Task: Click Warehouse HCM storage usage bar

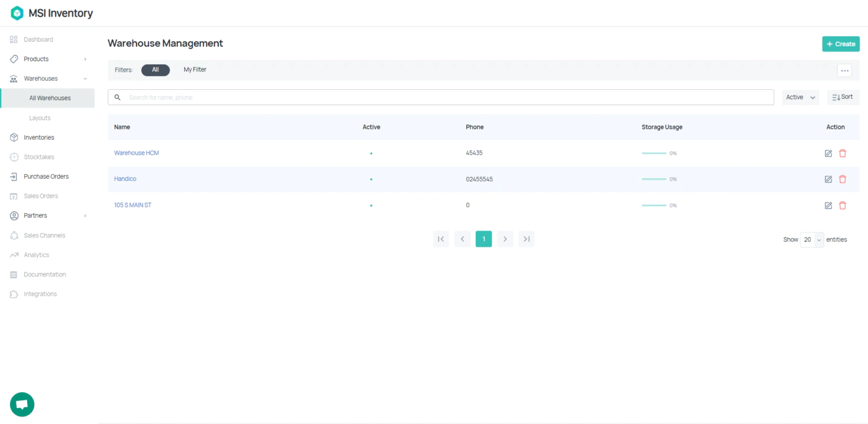Action: 654,153
